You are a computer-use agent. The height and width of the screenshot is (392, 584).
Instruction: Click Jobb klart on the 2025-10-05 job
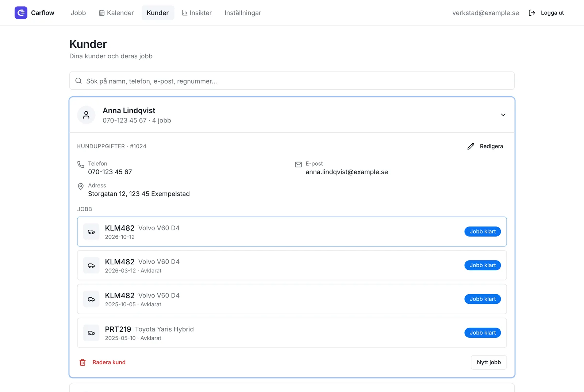coord(483,299)
